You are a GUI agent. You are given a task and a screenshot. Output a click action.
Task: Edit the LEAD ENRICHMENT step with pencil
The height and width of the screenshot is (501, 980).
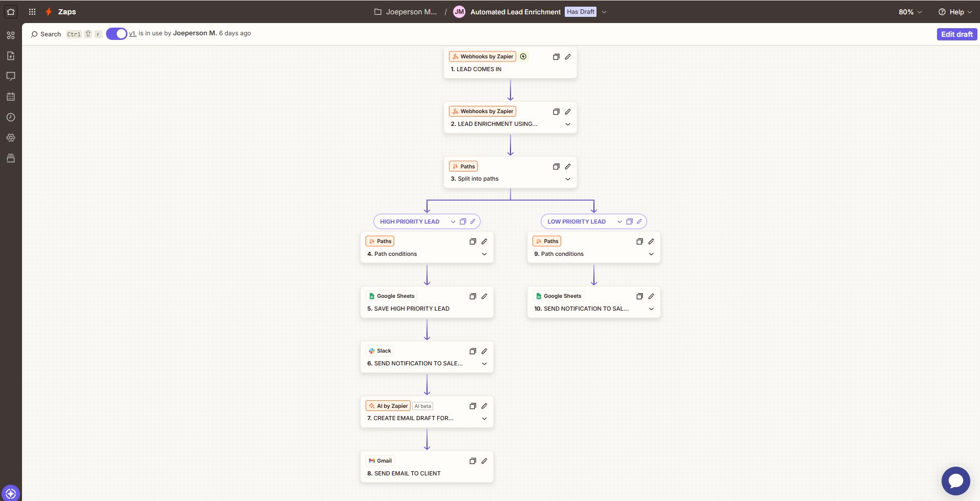click(x=568, y=112)
